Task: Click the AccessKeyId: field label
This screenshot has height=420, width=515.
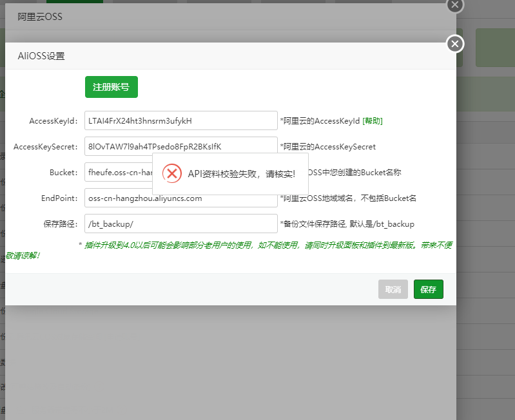Action: 53,120
